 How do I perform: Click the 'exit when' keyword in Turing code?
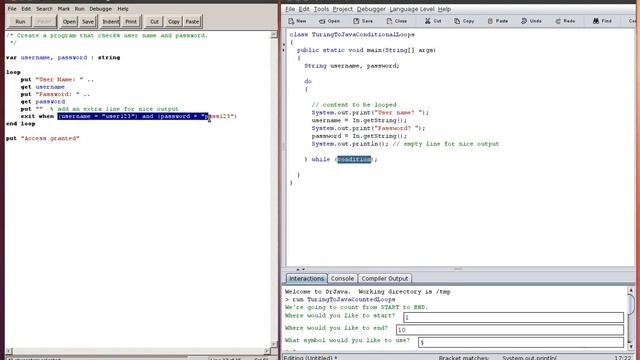(x=37, y=116)
